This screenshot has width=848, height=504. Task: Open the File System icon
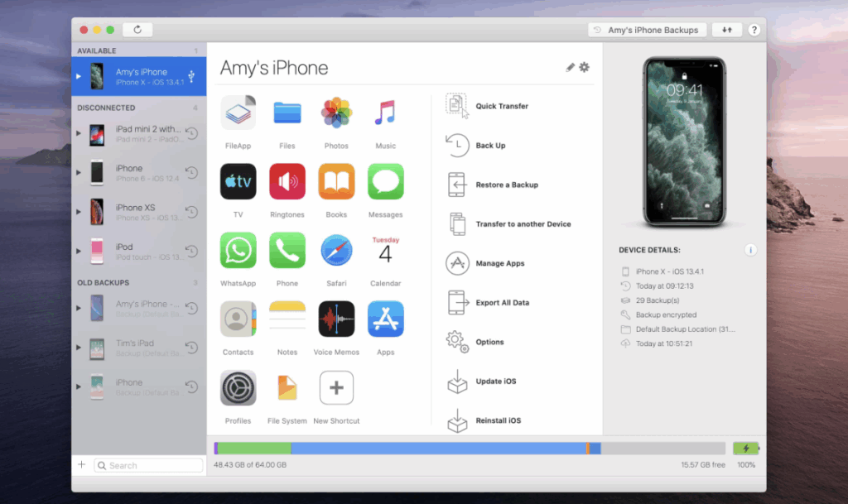click(287, 387)
